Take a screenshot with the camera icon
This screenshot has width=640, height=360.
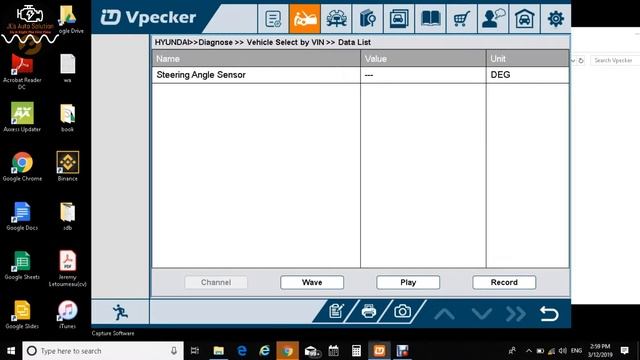click(x=402, y=311)
